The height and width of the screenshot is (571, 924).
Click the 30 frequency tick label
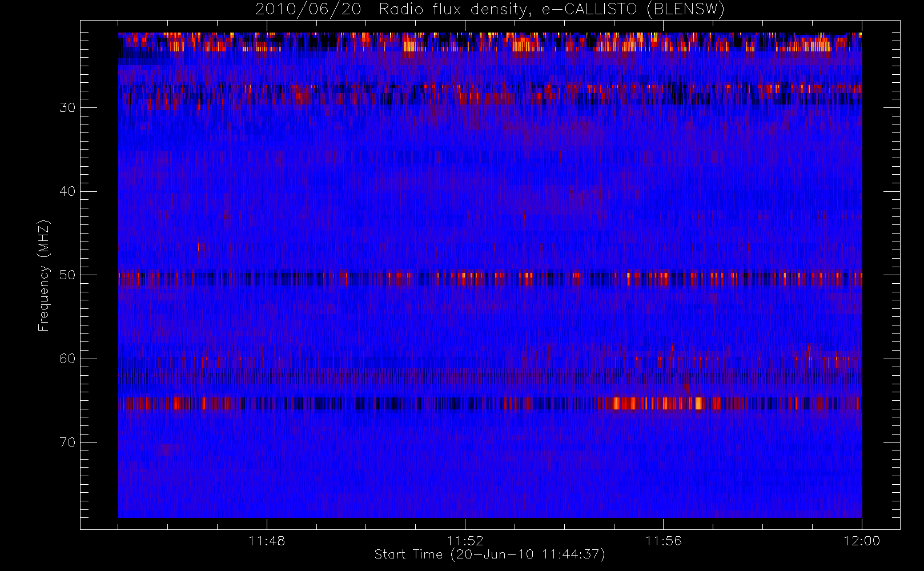pos(67,107)
